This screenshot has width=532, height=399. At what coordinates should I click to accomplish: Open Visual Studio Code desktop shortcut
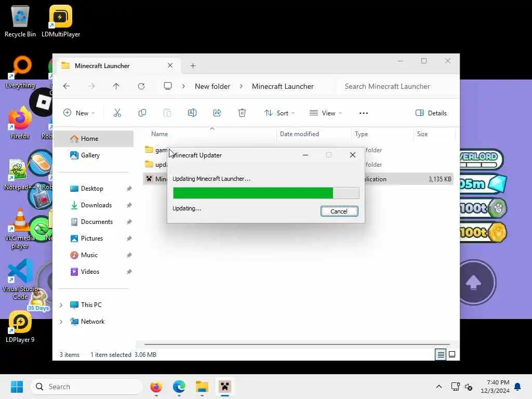point(20,280)
